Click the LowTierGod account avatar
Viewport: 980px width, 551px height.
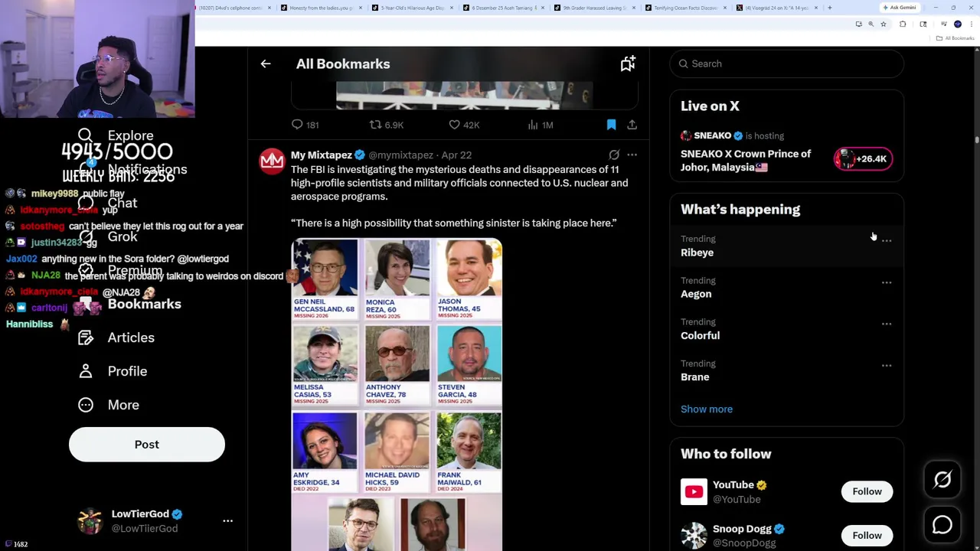coord(90,520)
